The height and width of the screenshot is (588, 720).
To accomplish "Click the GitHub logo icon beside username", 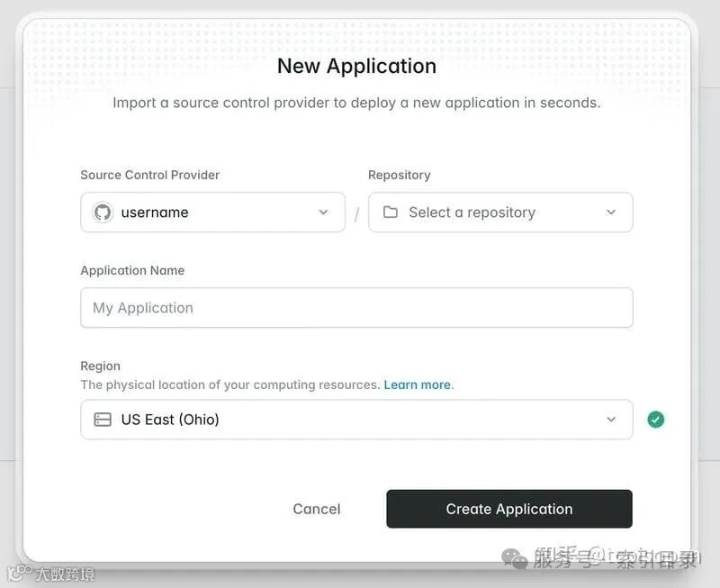I will pos(103,213).
